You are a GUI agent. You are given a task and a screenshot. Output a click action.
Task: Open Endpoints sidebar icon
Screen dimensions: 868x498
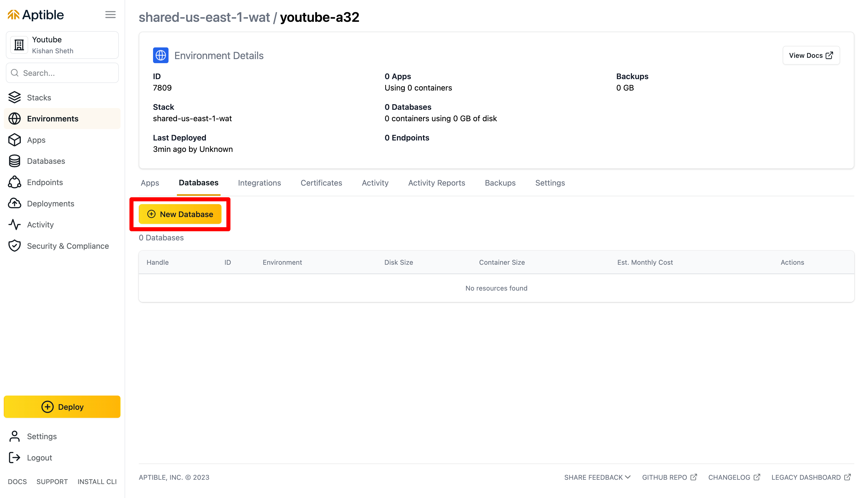click(14, 182)
